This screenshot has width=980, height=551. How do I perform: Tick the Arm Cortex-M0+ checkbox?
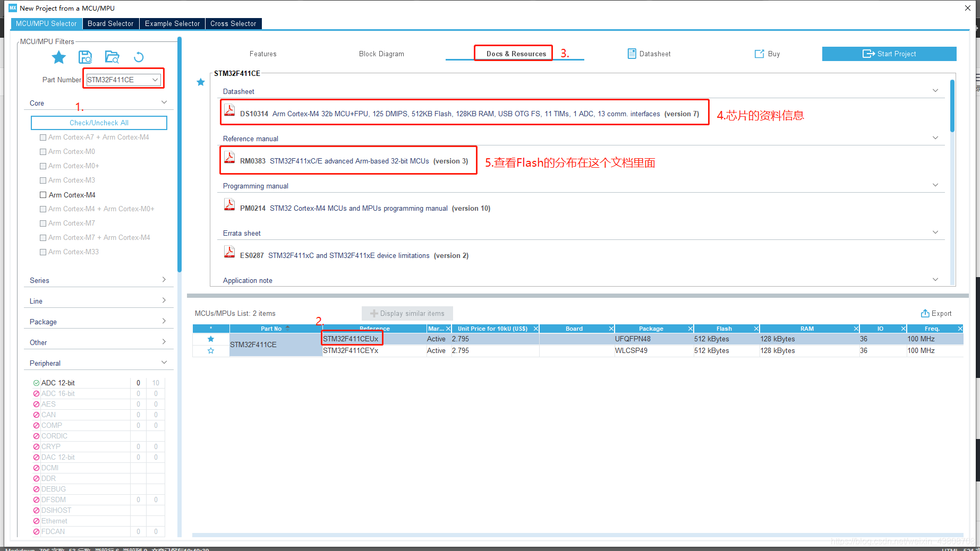[43, 166]
